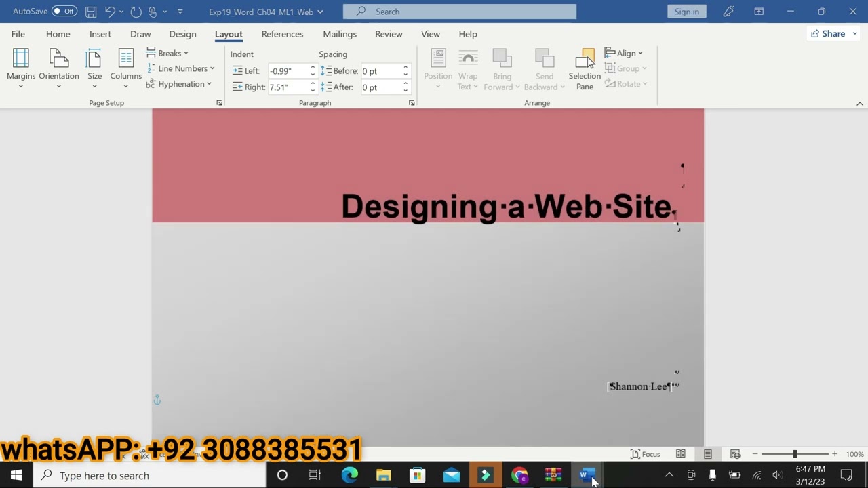Open Mail app from taskbar
The width and height of the screenshot is (868, 488).
pos(452,475)
